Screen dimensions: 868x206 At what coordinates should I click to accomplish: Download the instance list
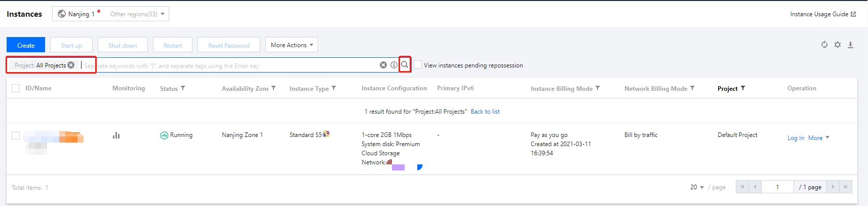point(851,45)
